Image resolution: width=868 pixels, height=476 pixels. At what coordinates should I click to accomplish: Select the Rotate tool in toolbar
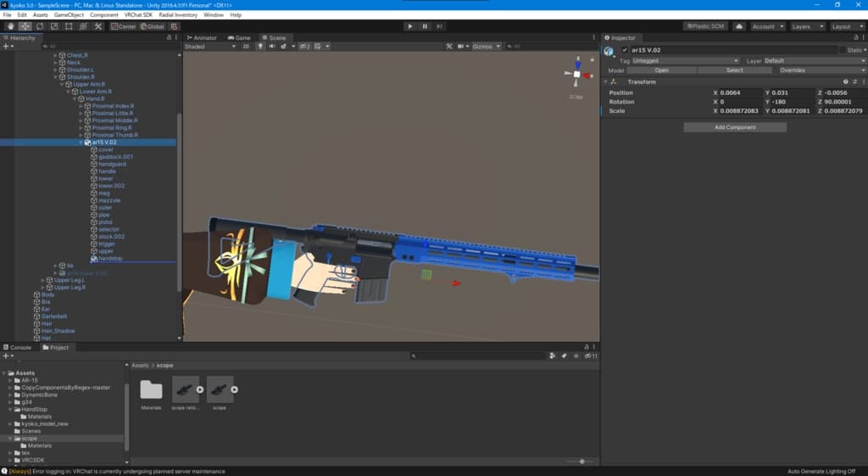point(40,26)
